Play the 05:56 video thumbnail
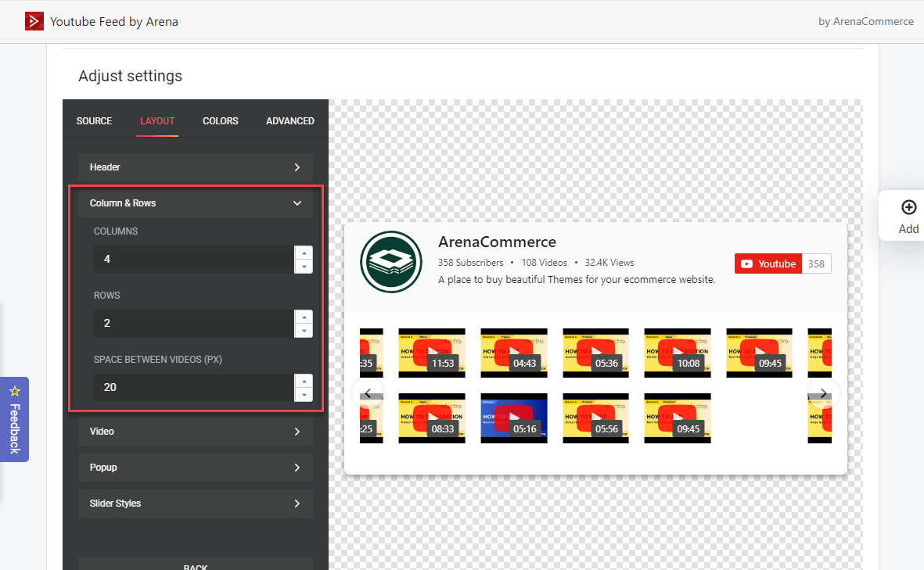 click(x=595, y=418)
